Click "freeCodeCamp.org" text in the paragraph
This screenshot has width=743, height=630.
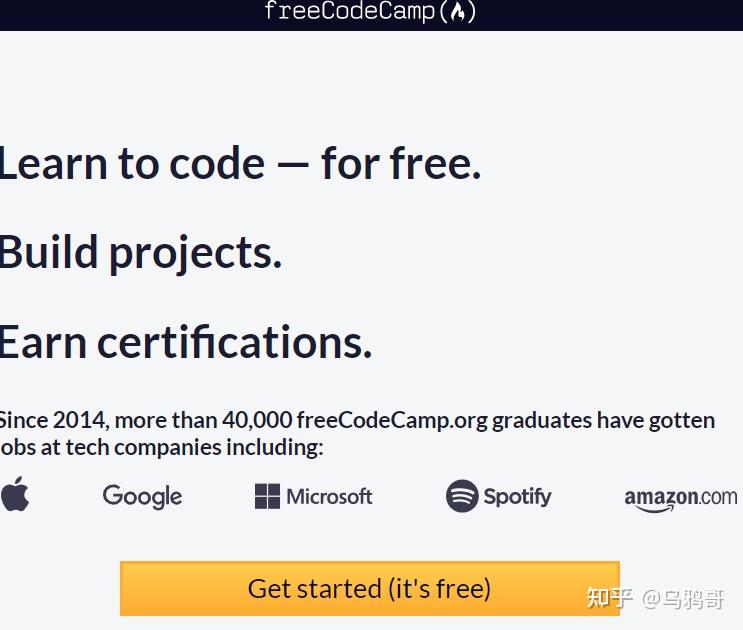[x=392, y=420]
